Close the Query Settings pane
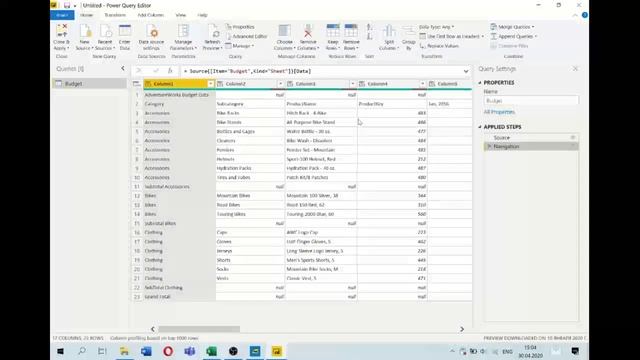This screenshot has width=640, height=360. (575, 69)
